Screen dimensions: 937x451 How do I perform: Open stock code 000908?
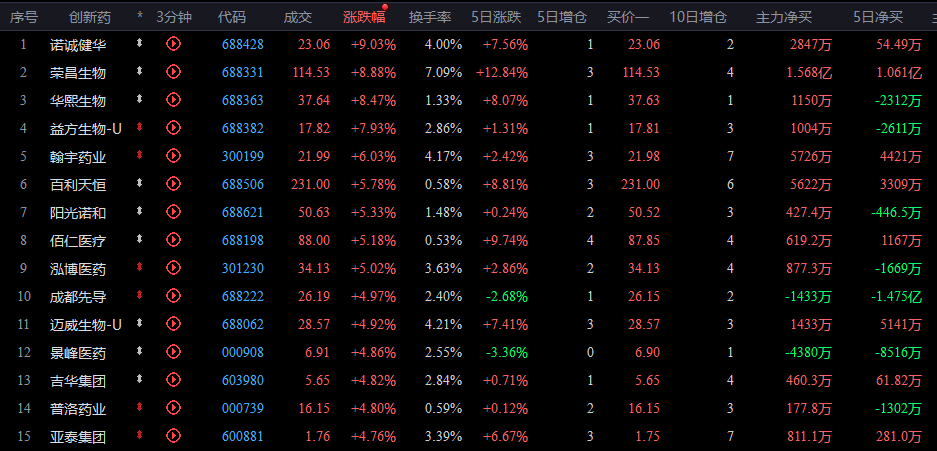point(243,353)
